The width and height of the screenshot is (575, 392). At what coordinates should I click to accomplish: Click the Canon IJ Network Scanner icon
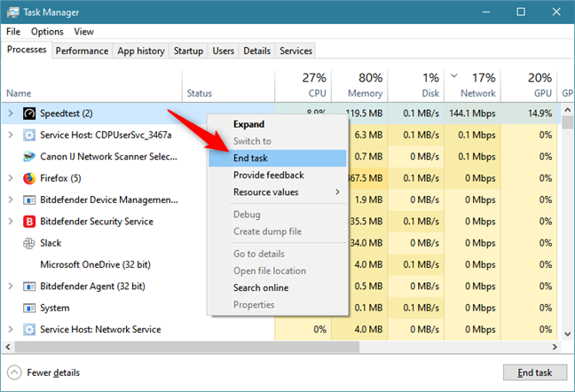29,157
